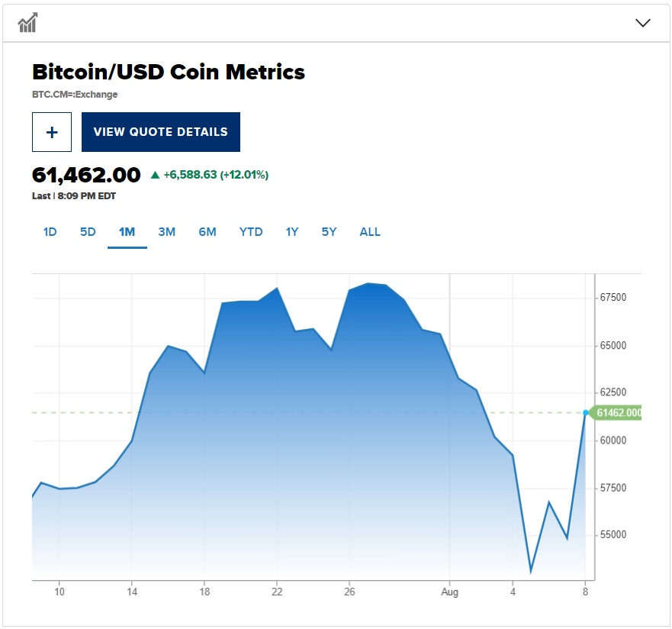Click the current price 61,462.00 text
This screenshot has width=672, height=629.
[86, 175]
